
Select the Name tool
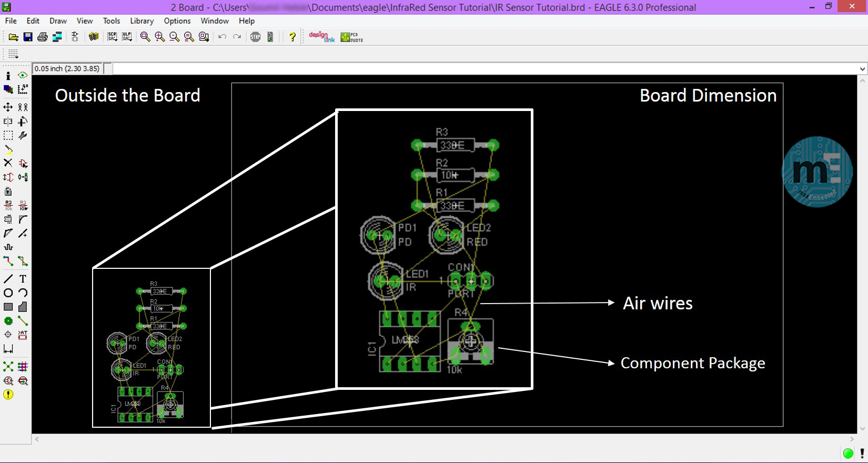coord(8,205)
